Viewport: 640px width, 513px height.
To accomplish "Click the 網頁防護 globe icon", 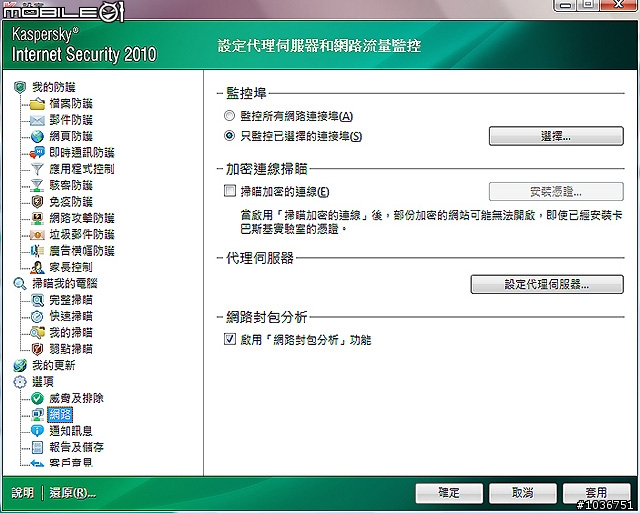I will tap(37, 136).
